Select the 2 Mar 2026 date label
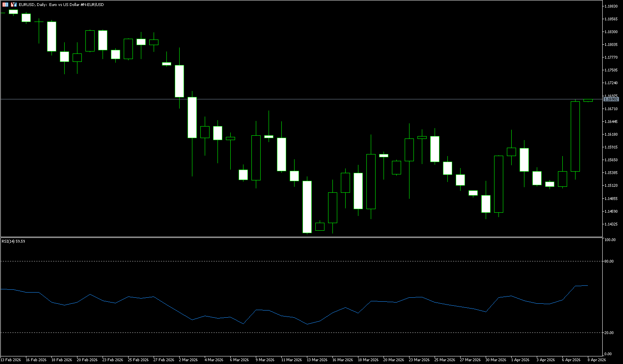The height and width of the screenshot is (364, 623). pyautogui.click(x=188, y=360)
